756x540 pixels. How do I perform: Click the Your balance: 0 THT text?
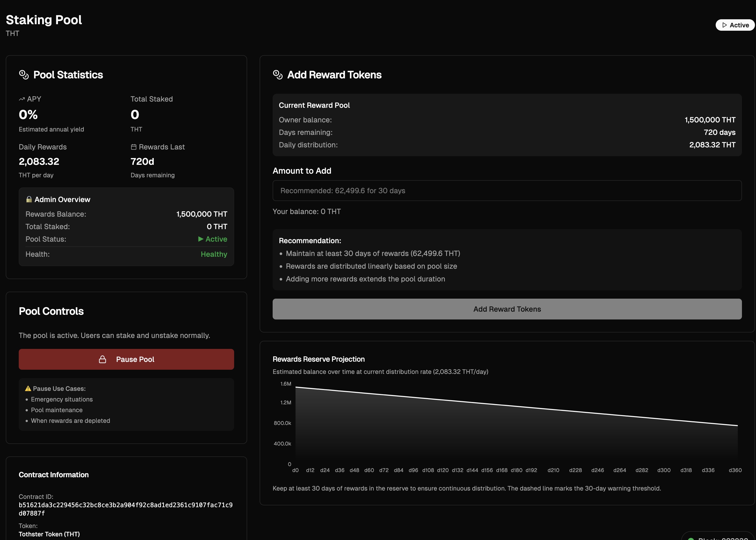[x=306, y=211]
